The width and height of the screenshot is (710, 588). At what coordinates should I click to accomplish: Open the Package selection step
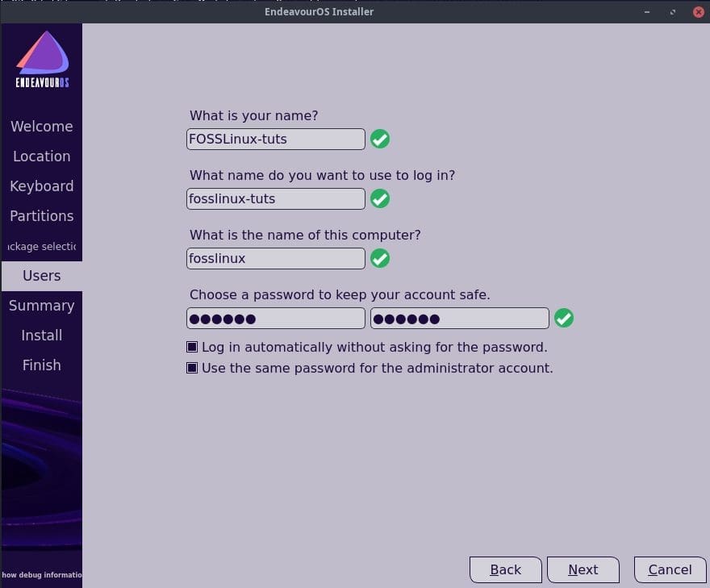coord(42,246)
